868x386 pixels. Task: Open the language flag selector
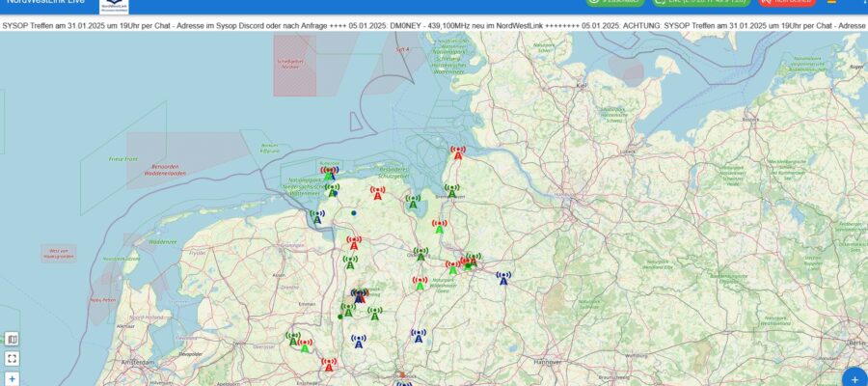click(830, 3)
